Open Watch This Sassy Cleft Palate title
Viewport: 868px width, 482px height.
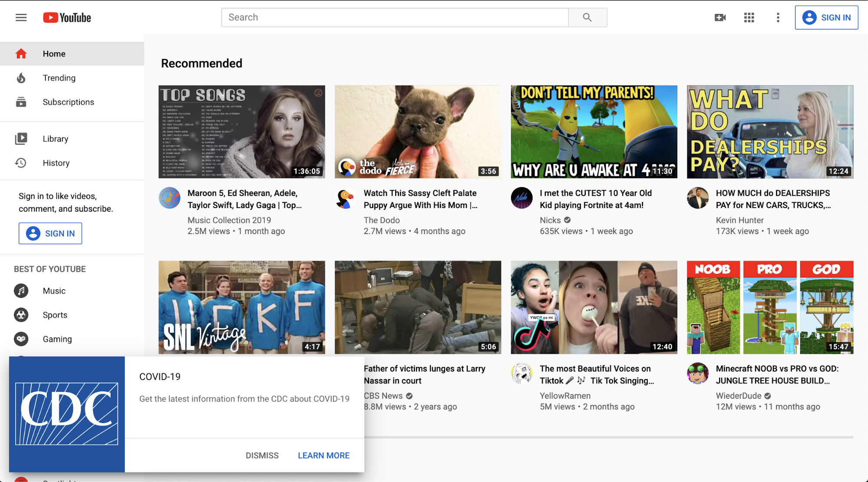pos(420,199)
